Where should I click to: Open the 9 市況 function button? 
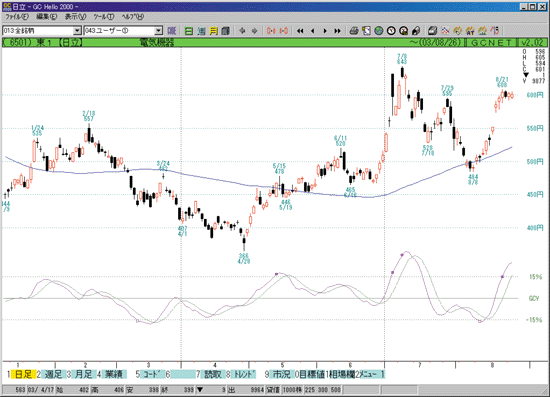281,374
